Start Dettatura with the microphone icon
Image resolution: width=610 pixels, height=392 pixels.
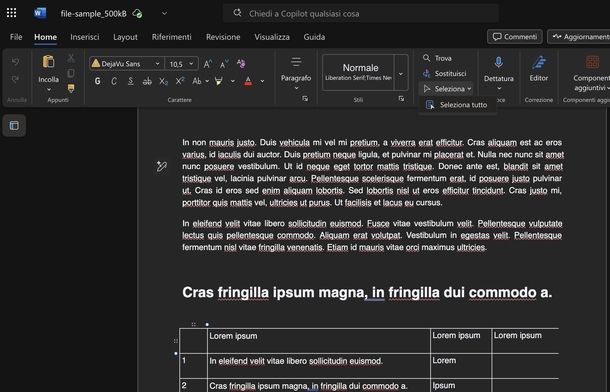pos(499,62)
